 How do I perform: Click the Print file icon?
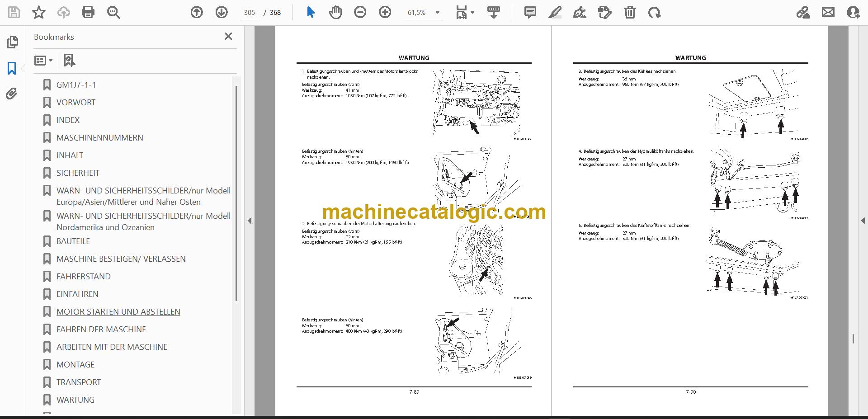88,12
